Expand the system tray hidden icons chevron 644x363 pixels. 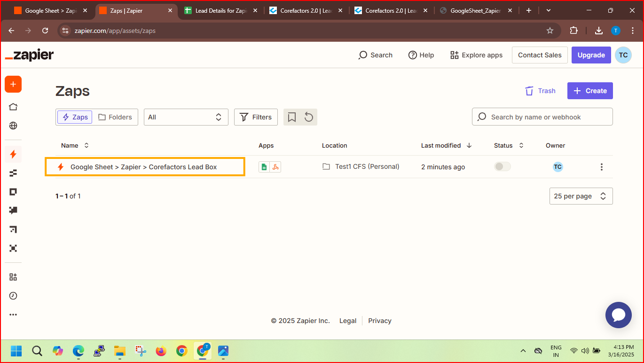(523, 351)
